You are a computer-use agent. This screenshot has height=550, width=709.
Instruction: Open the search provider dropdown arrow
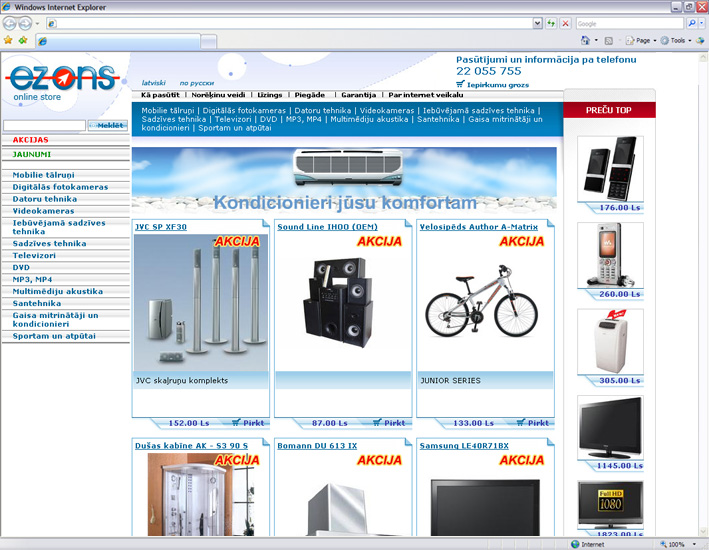(702, 24)
